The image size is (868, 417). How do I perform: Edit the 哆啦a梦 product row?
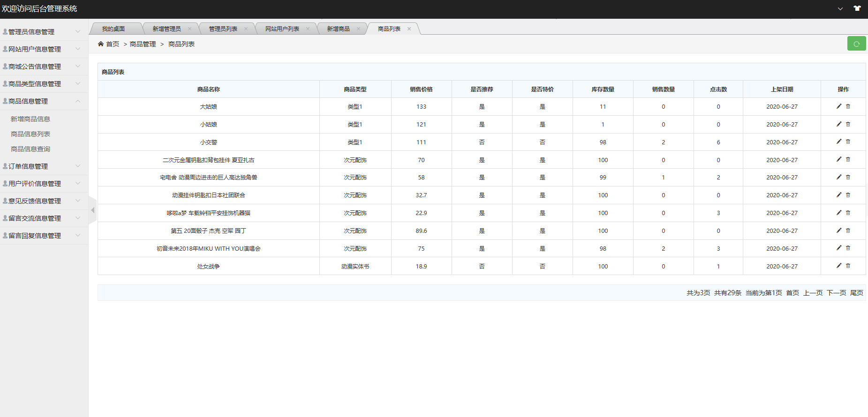pos(839,213)
